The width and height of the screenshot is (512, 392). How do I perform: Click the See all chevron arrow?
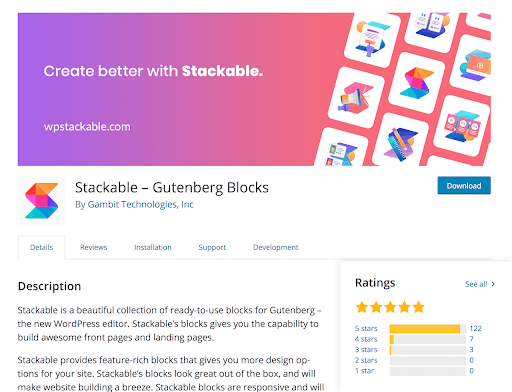coord(493,284)
